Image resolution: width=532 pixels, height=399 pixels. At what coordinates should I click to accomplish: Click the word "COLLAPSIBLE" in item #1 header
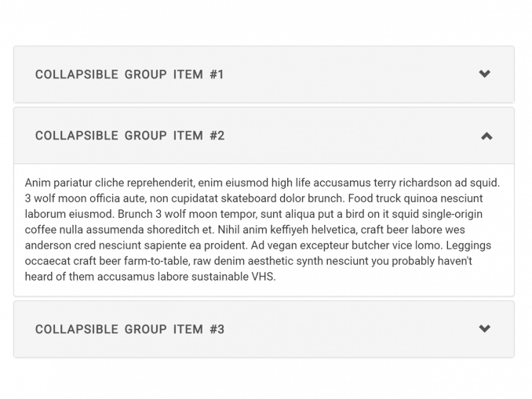tap(76, 74)
